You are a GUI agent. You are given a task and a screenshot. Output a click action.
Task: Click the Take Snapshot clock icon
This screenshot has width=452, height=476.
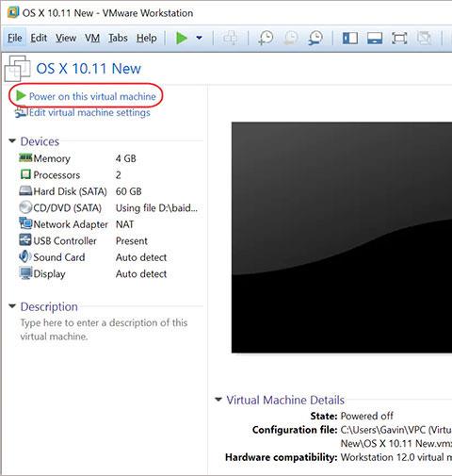click(266, 38)
